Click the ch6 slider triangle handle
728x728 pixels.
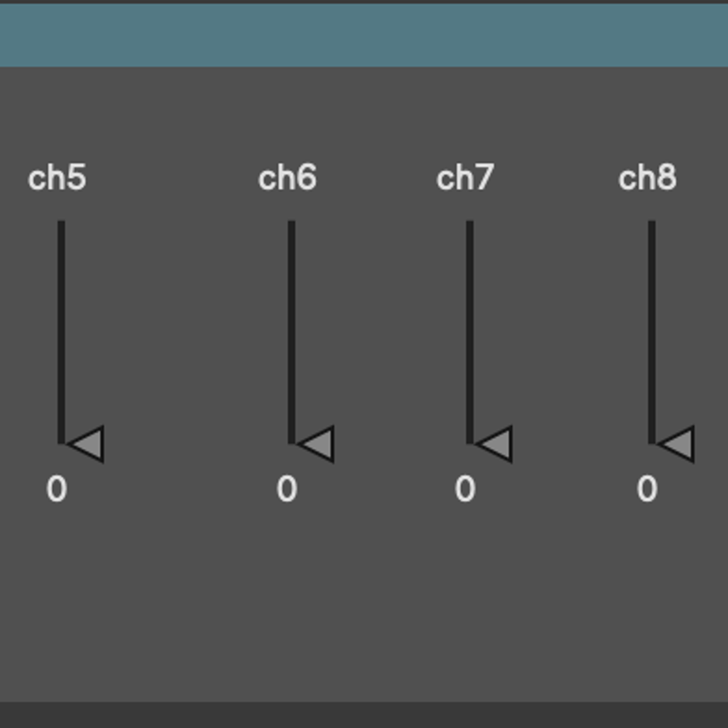317,445
